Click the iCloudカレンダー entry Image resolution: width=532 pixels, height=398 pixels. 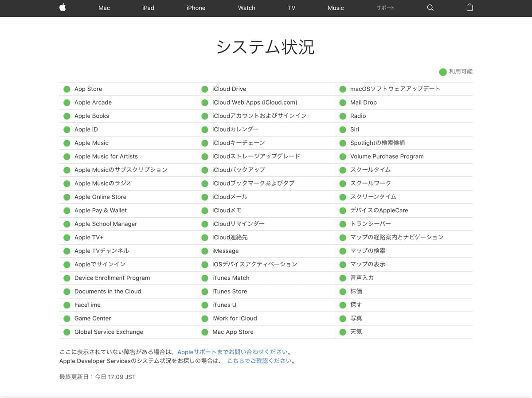[235, 129]
